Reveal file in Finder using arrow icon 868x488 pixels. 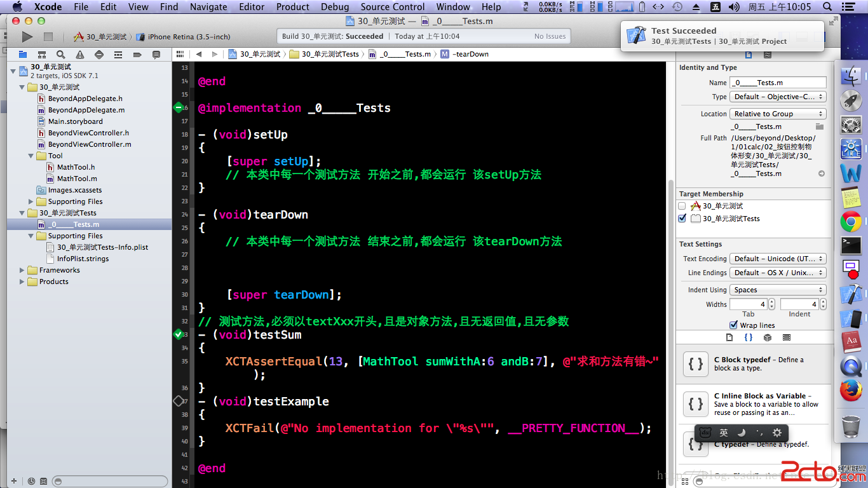point(821,173)
